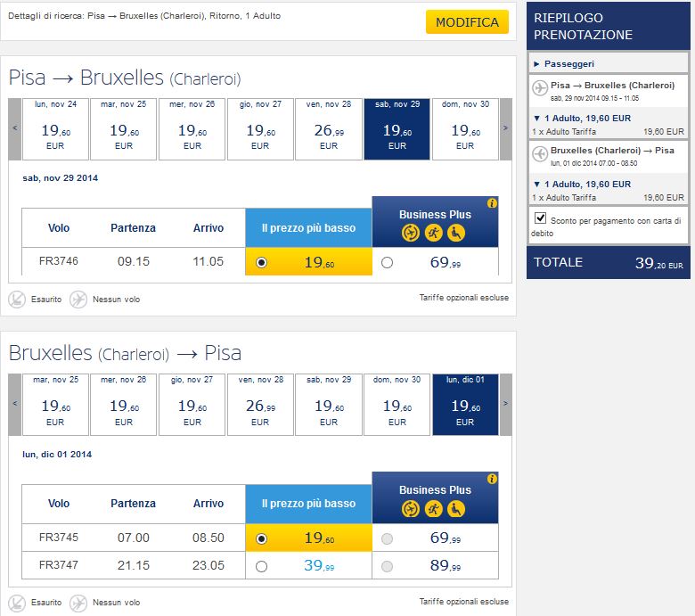Select the ven, nov 28 outbound date tab
Viewport: 695px width, 616px height.
pyautogui.click(x=329, y=128)
